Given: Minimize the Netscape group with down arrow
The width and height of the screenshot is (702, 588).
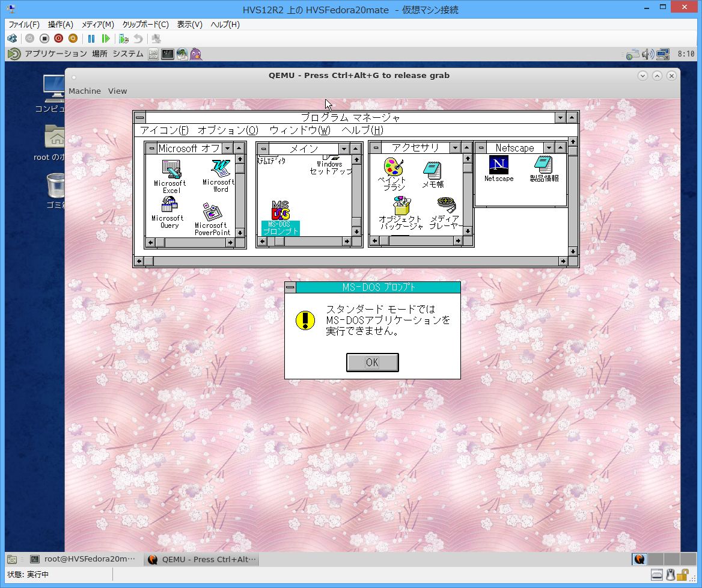Looking at the screenshot, I should [x=549, y=147].
